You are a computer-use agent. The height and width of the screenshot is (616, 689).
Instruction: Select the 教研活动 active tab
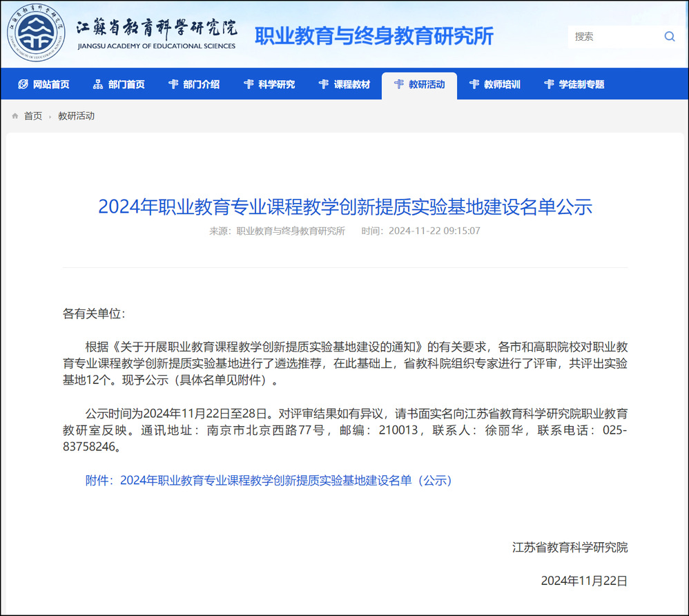[x=419, y=86]
